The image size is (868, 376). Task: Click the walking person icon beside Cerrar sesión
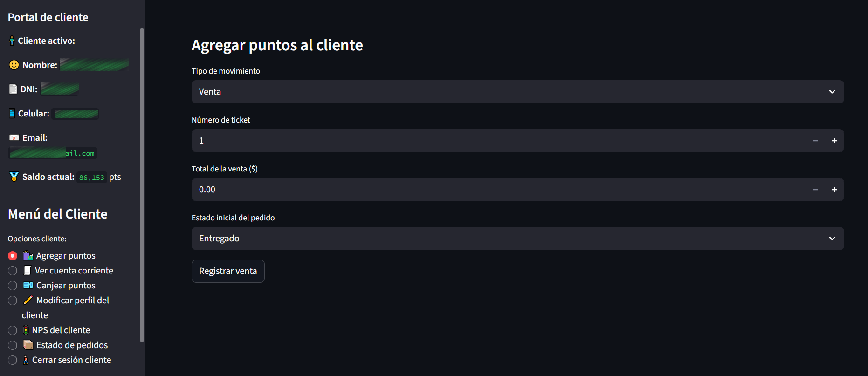click(26, 360)
